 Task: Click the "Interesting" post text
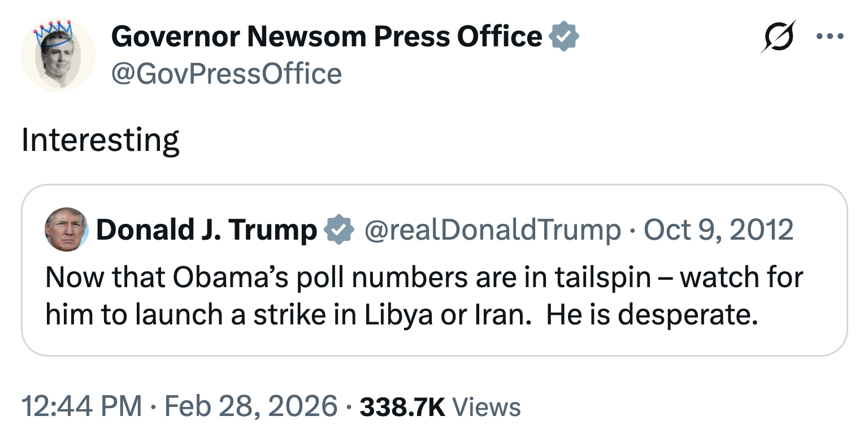click(100, 140)
